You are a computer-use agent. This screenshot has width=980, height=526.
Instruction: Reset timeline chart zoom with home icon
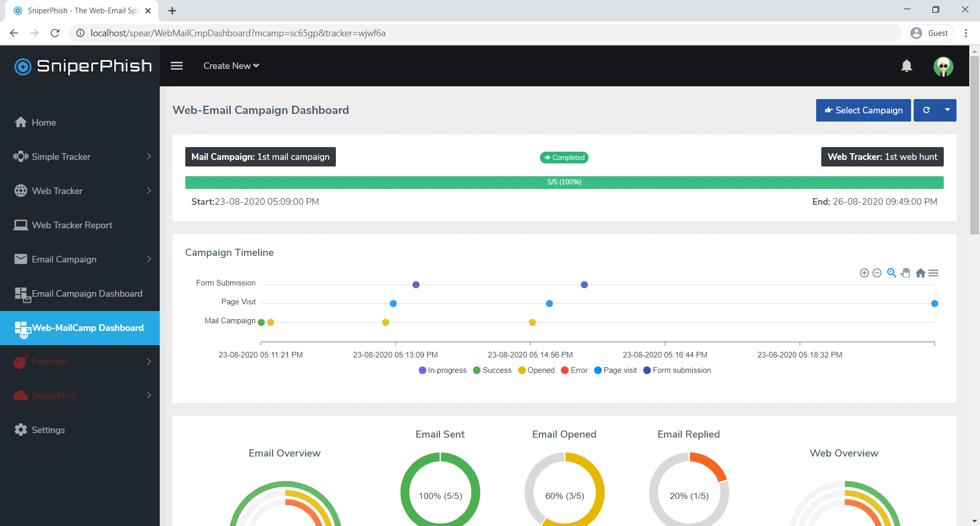click(x=920, y=273)
